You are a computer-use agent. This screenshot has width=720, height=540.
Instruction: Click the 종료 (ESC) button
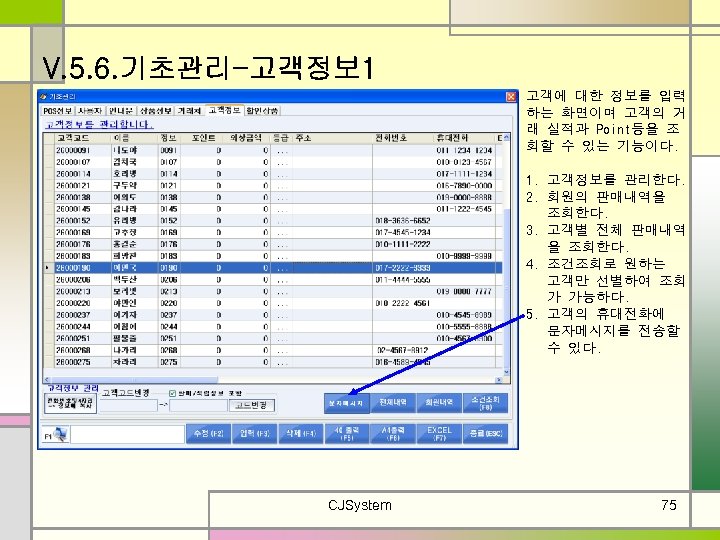(485, 433)
